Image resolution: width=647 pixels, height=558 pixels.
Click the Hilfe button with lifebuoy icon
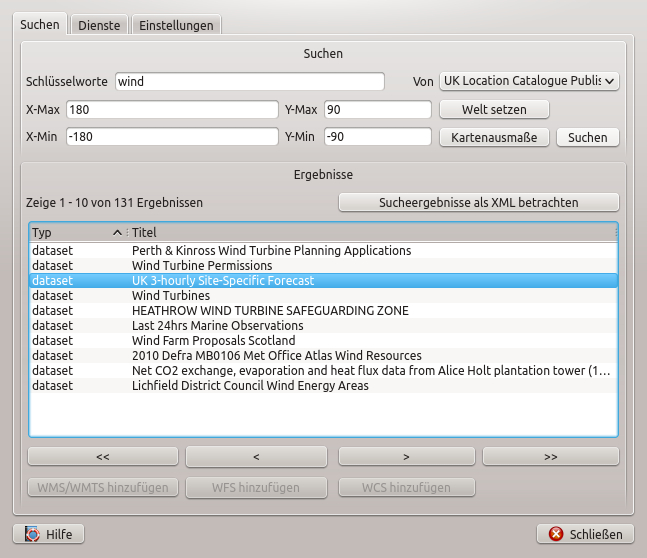pos(48,534)
